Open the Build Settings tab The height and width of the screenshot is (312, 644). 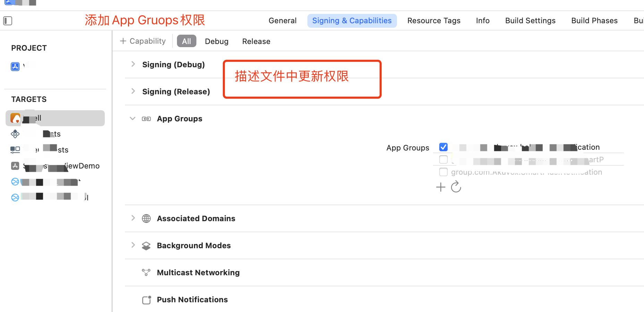530,21
